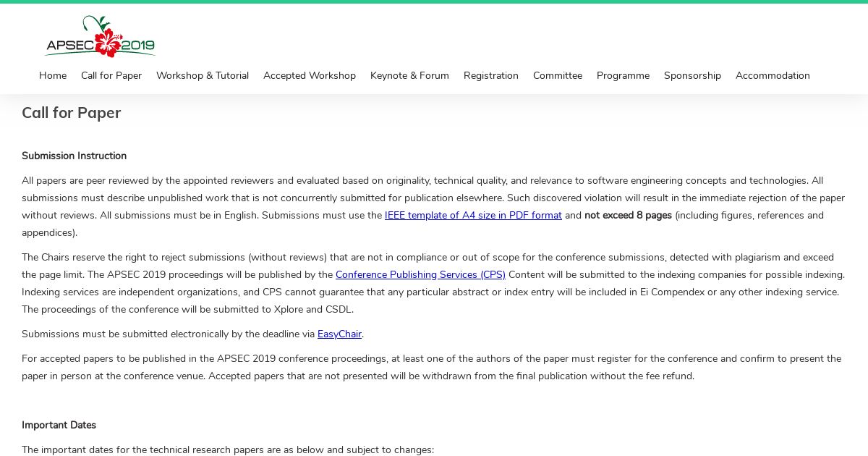Image resolution: width=868 pixels, height=456 pixels.
Task: Click the APSEC 2019 logo
Action: 100,36
